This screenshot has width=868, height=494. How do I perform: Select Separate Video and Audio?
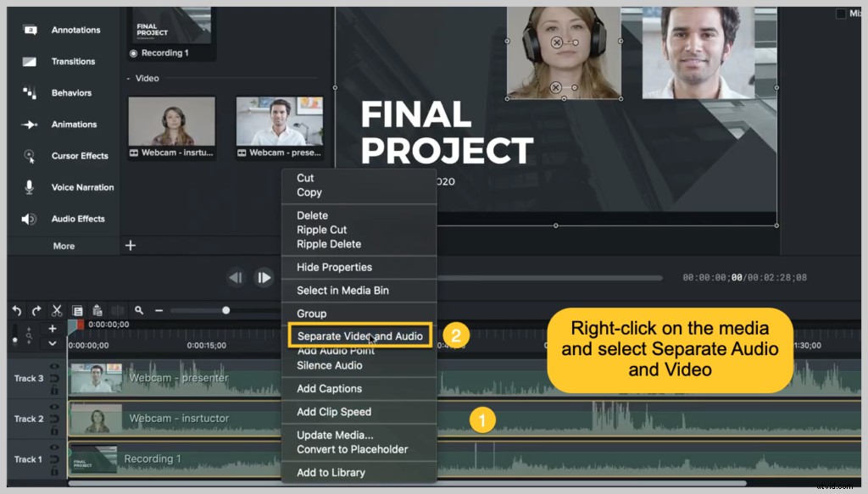[x=359, y=335]
